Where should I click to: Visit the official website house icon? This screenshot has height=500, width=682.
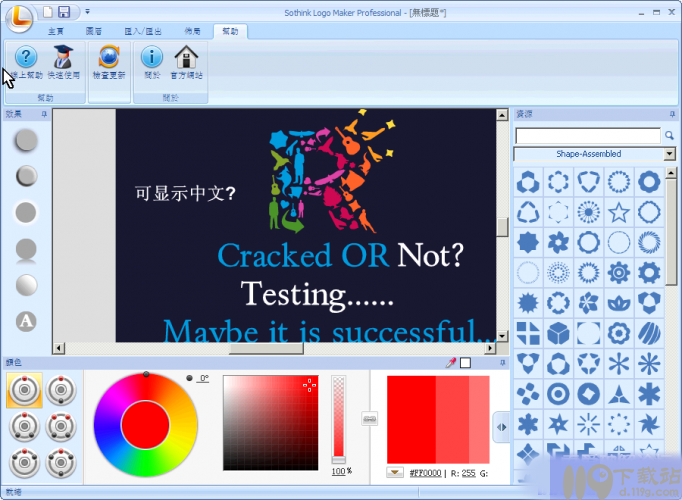186,58
